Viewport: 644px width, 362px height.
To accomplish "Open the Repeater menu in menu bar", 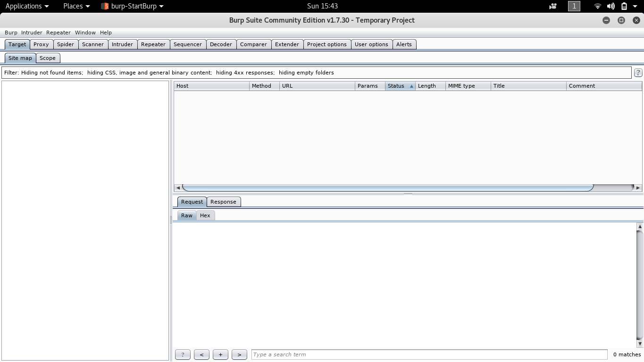I will (59, 33).
